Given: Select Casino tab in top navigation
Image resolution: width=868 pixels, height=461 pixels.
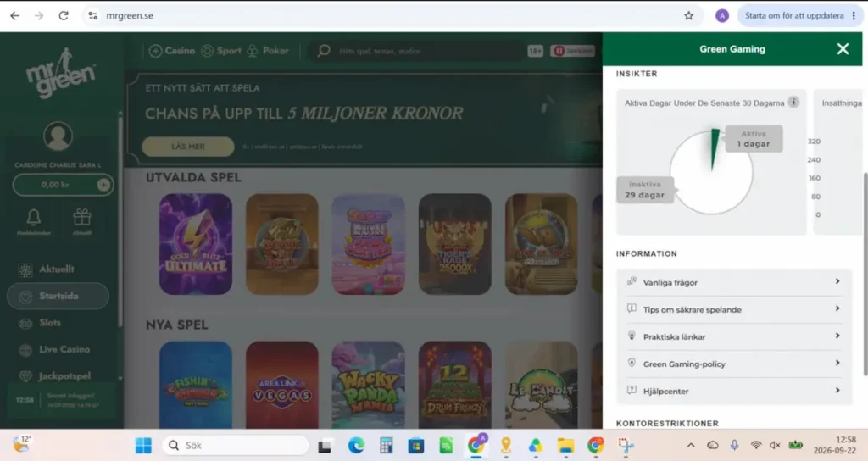Looking at the screenshot, I should click(x=172, y=51).
